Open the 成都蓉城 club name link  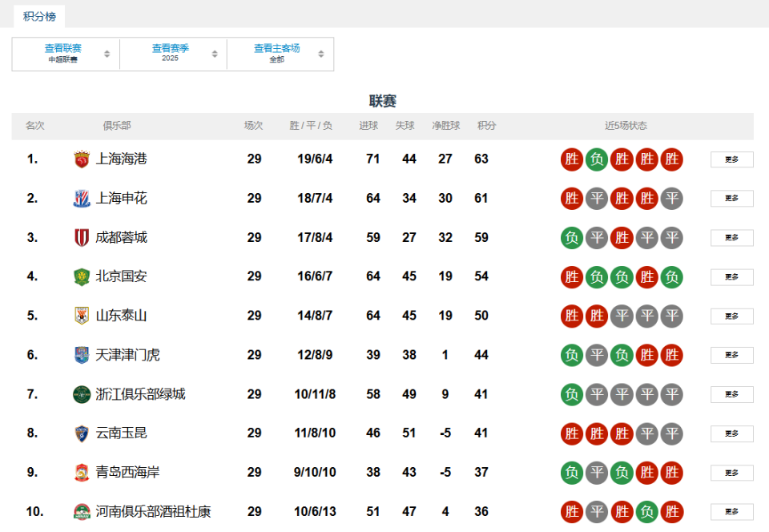[121, 237]
